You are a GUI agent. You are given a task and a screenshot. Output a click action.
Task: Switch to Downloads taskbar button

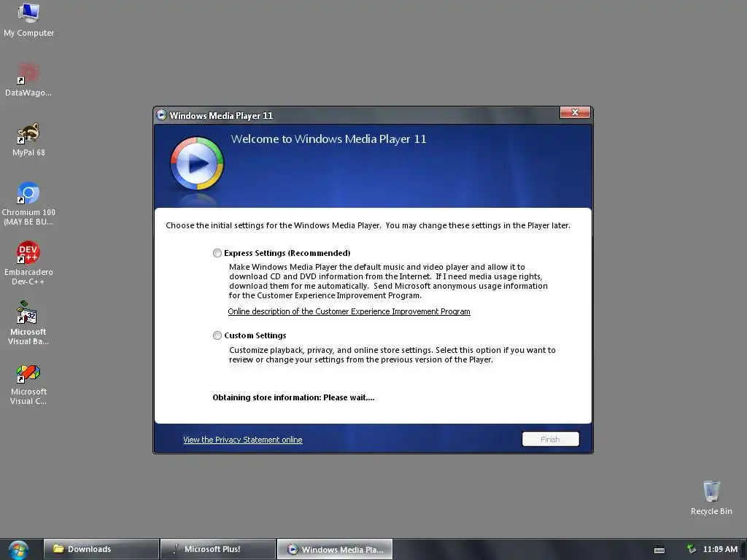point(101,549)
